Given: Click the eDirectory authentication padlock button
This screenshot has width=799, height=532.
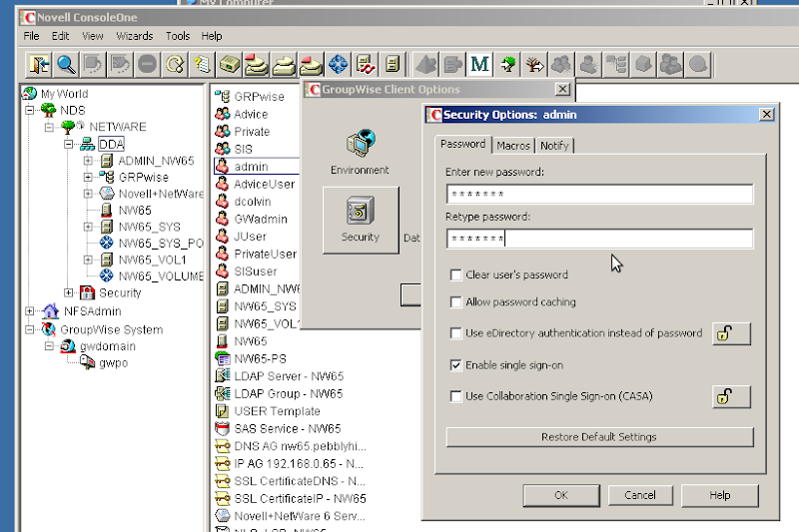Looking at the screenshot, I should pos(731,333).
